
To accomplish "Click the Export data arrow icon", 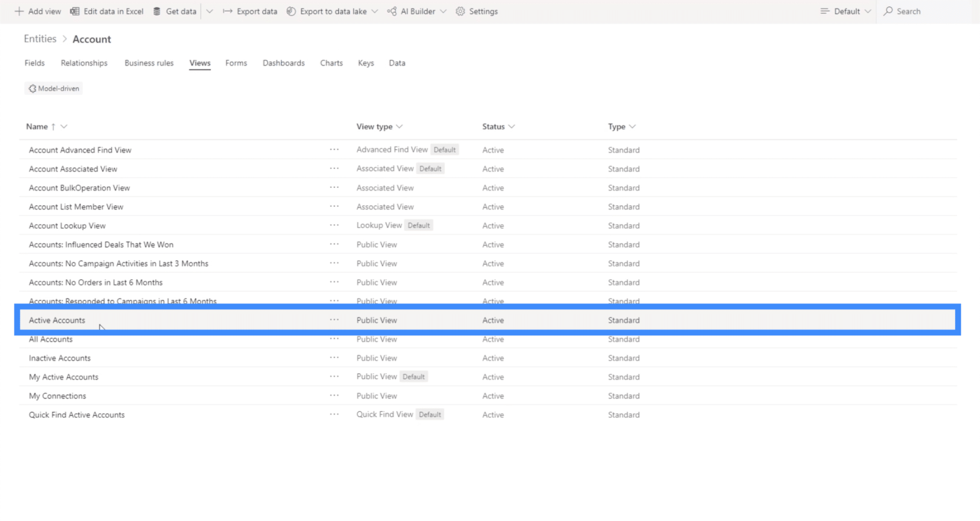I will click(227, 11).
